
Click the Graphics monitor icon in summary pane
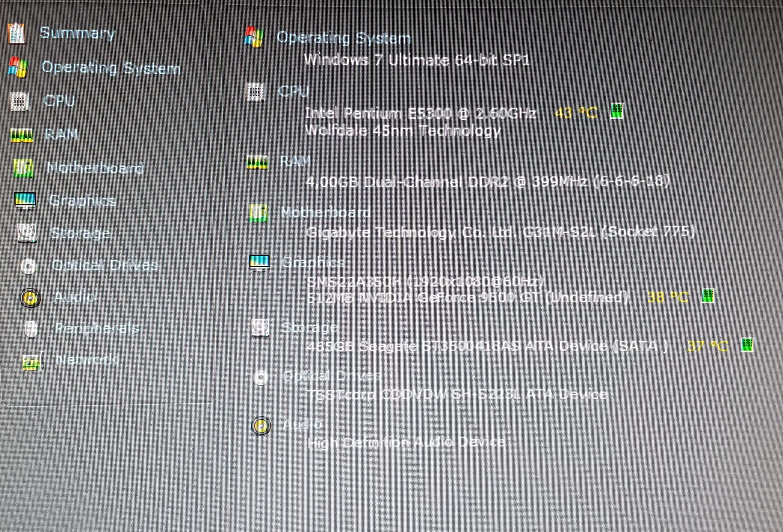259,262
